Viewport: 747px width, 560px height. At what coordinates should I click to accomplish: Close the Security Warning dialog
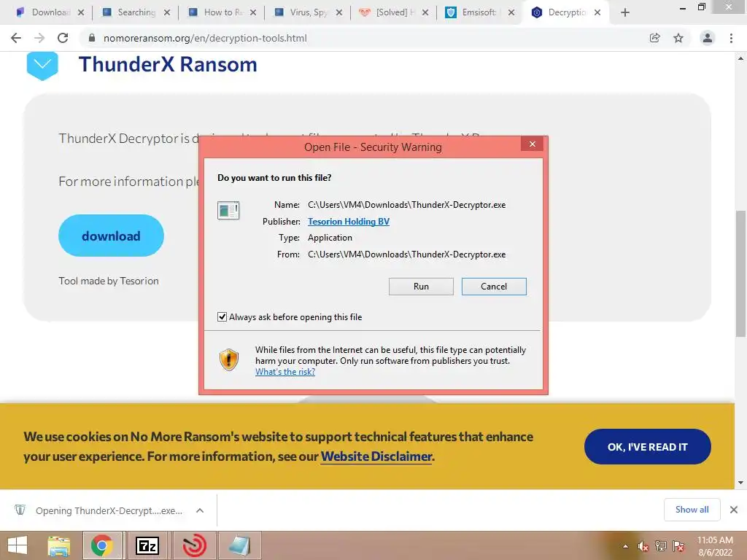point(532,144)
